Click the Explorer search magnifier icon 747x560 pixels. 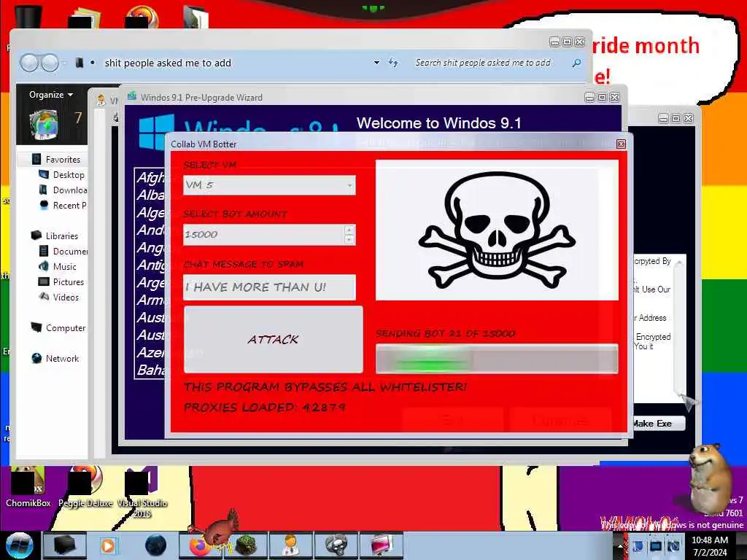coord(577,63)
